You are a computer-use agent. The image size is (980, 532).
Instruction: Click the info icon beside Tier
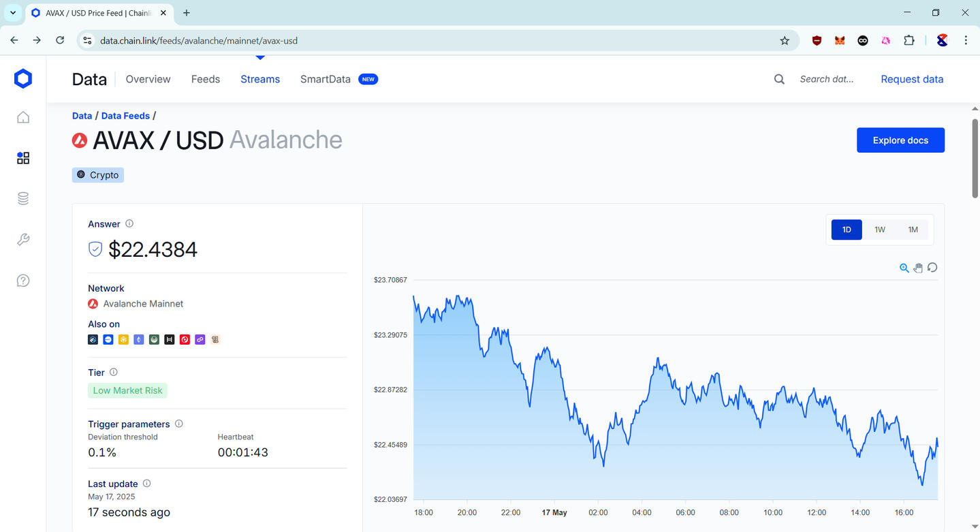point(114,372)
